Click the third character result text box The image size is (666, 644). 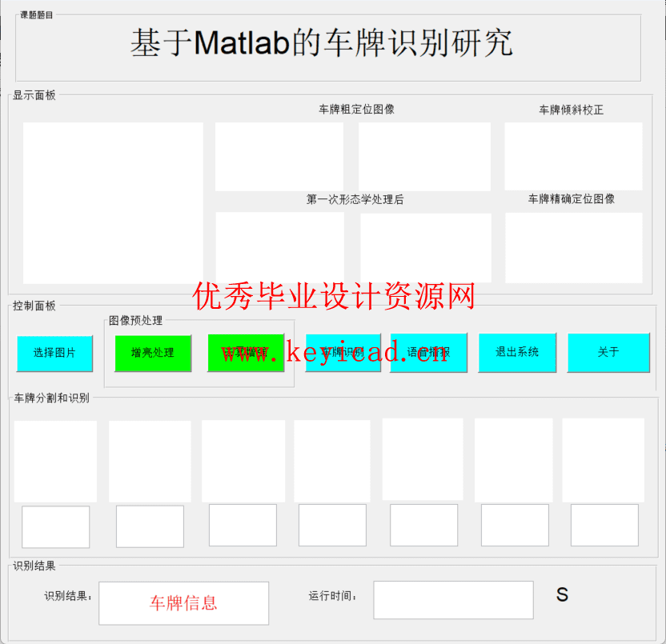pos(243,525)
